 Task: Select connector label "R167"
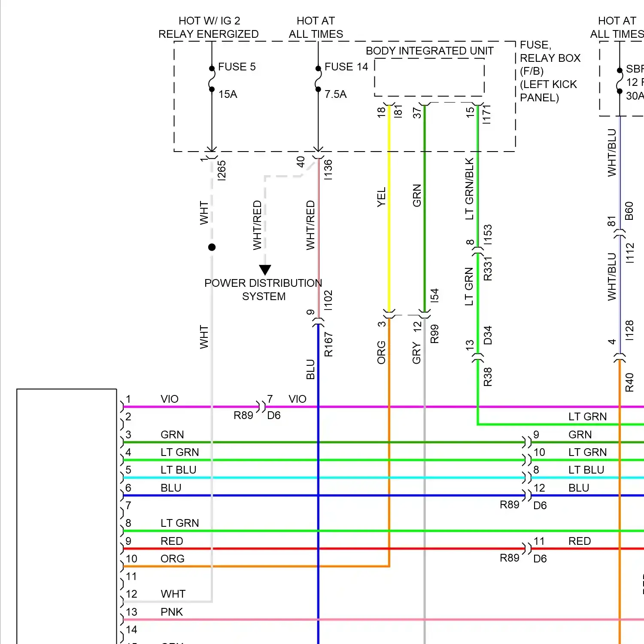328,344
